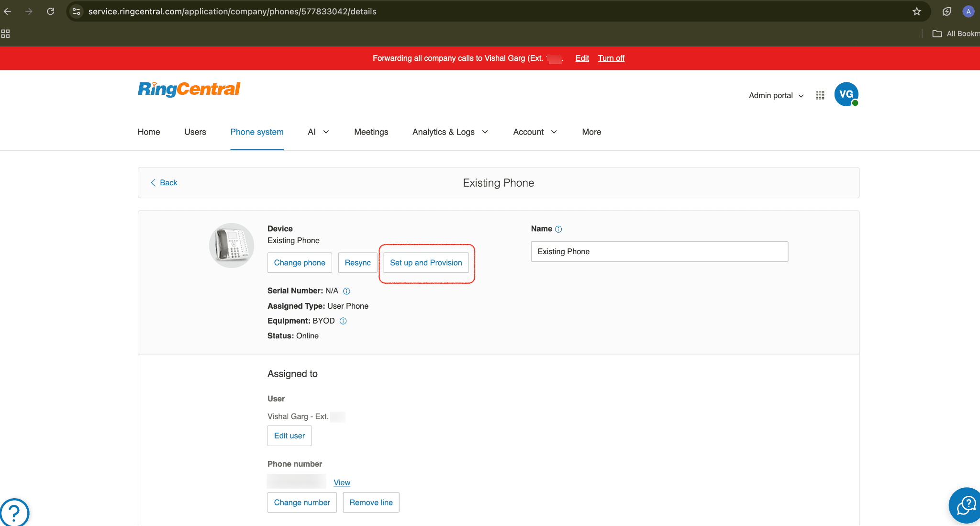Click the browser address bar URL

click(233, 11)
